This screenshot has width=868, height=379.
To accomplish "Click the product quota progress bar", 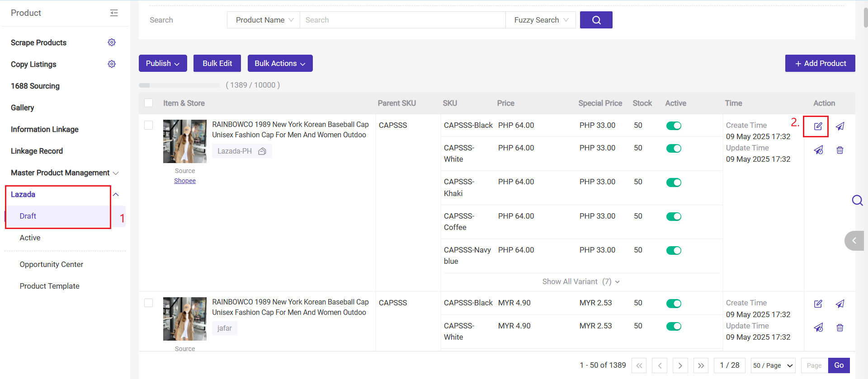I will coord(179,85).
